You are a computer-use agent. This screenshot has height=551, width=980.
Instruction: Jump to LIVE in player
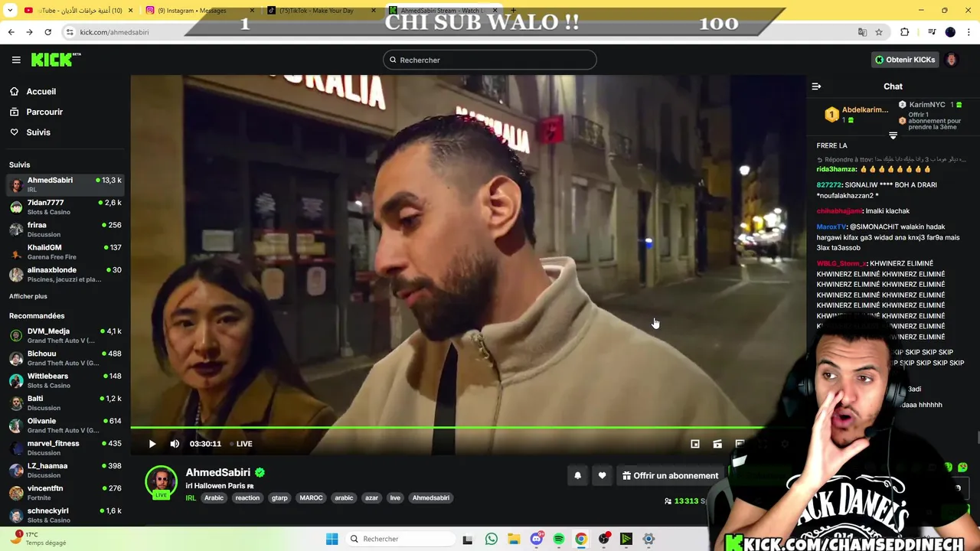(x=240, y=444)
